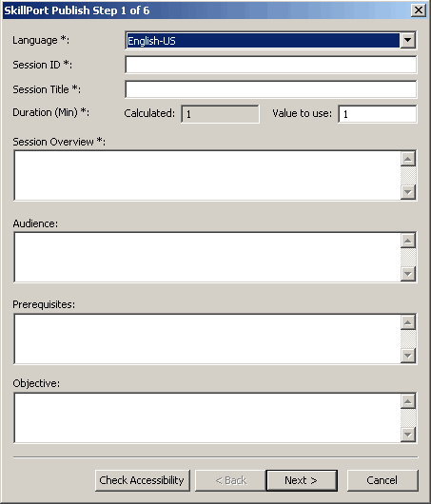Image resolution: width=431 pixels, height=504 pixels.
Task: Focus the Session Title input field
Action: click(x=271, y=89)
